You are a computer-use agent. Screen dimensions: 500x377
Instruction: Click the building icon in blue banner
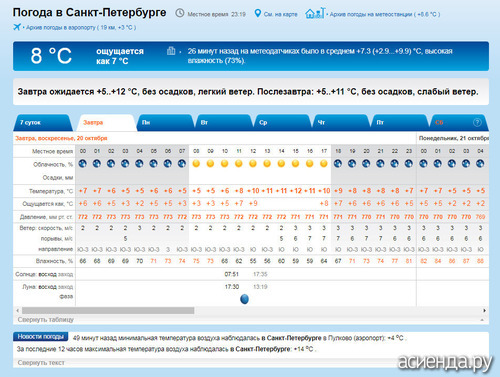171,51
